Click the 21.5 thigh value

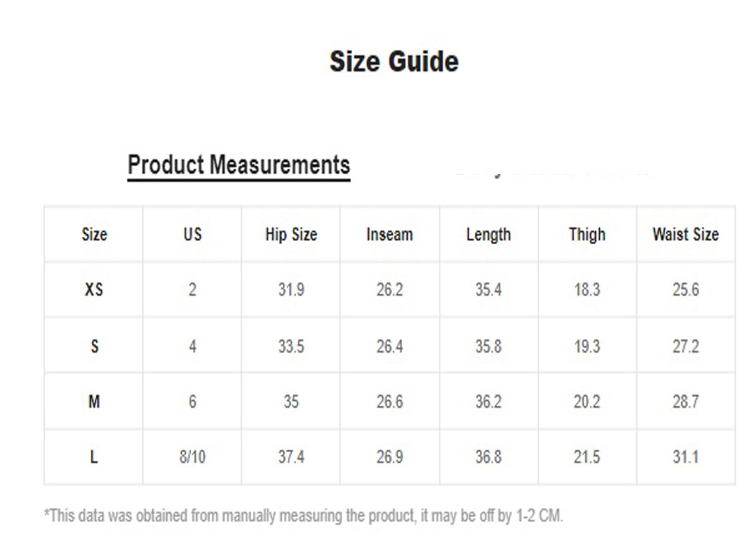(x=587, y=457)
